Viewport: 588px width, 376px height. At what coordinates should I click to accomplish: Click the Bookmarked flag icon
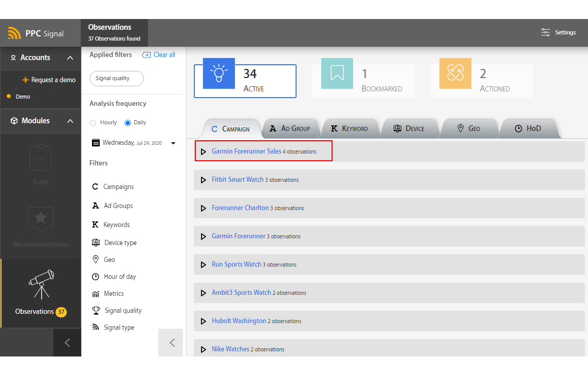pyautogui.click(x=337, y=73)
